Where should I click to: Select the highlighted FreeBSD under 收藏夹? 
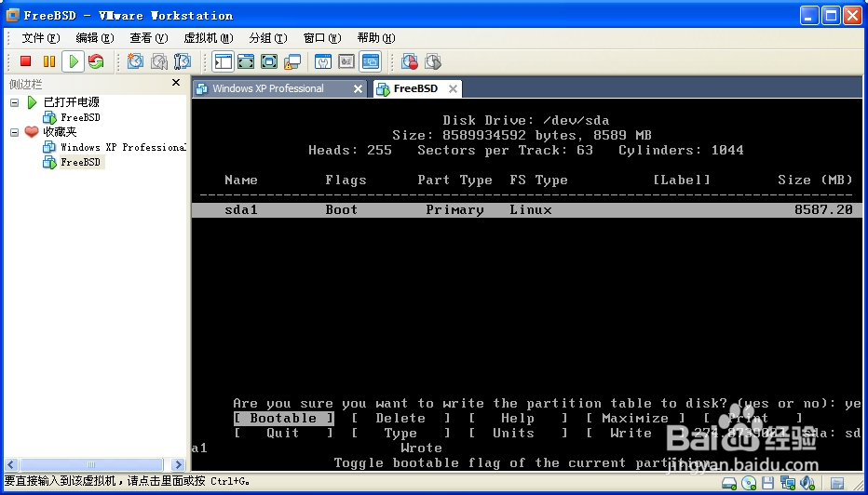coord(81,162)
